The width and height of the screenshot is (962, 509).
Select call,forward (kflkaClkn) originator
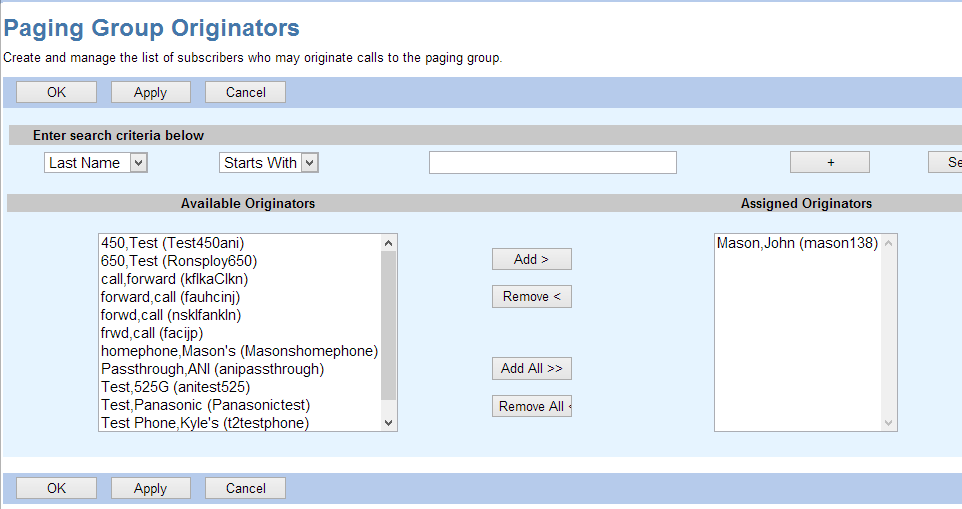174,279
